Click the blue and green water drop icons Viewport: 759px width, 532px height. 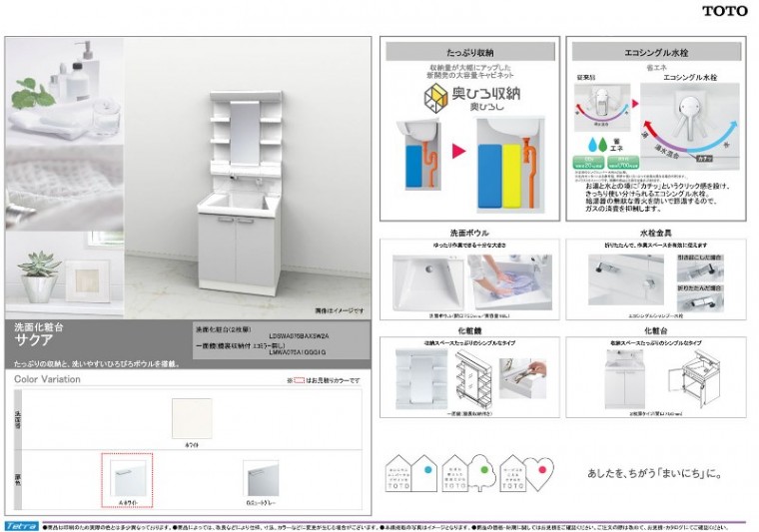(x=597, y=144)
